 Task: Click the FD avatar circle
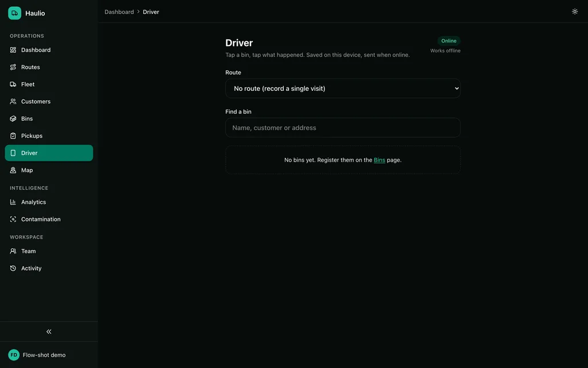coord(14,355)
